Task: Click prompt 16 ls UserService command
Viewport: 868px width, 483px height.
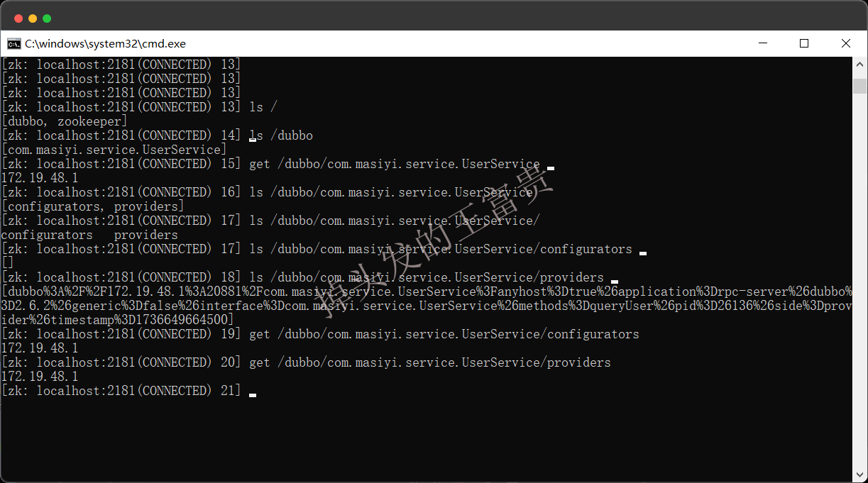Action: click(391, 192)
